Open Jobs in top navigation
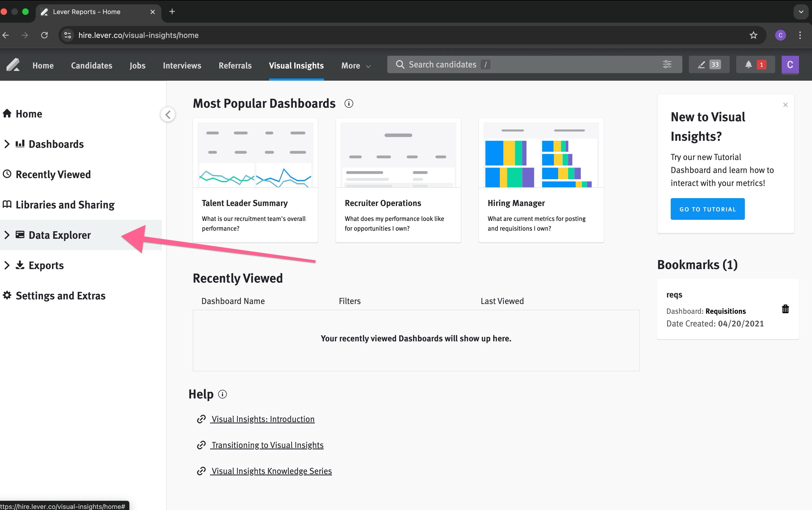 [x=137, y=66]
